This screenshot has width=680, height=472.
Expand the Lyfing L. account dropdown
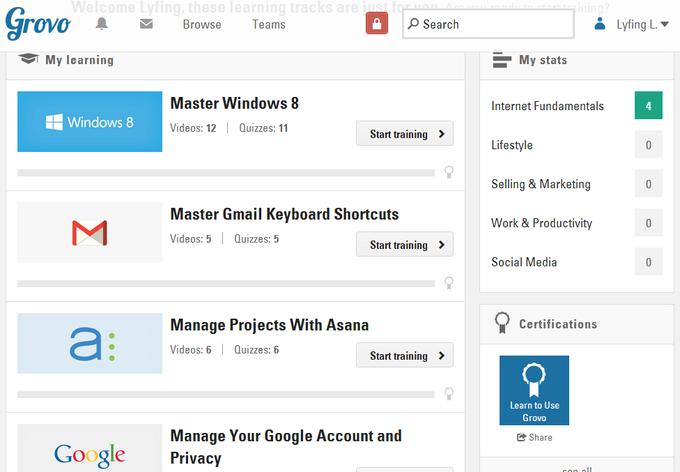click(643, 25)
